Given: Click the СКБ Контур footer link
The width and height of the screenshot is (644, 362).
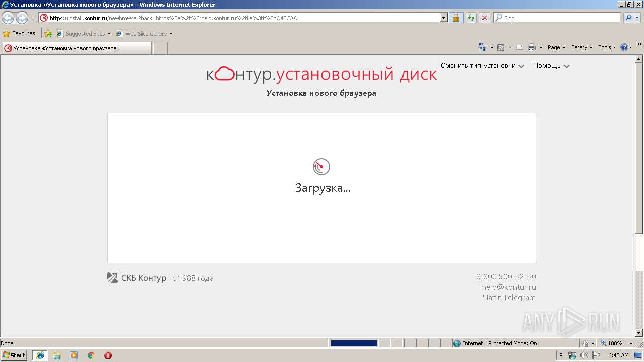Looking at the screenshot, I should [x=137, y=278].
